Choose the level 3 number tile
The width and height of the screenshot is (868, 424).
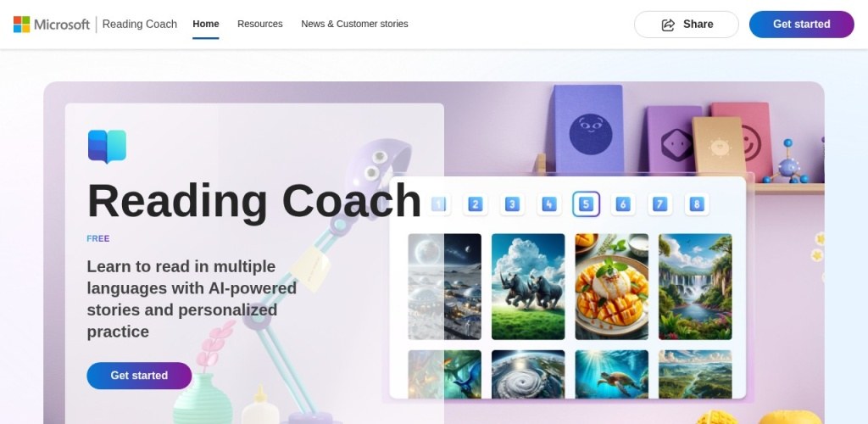(x=512, y=204)
